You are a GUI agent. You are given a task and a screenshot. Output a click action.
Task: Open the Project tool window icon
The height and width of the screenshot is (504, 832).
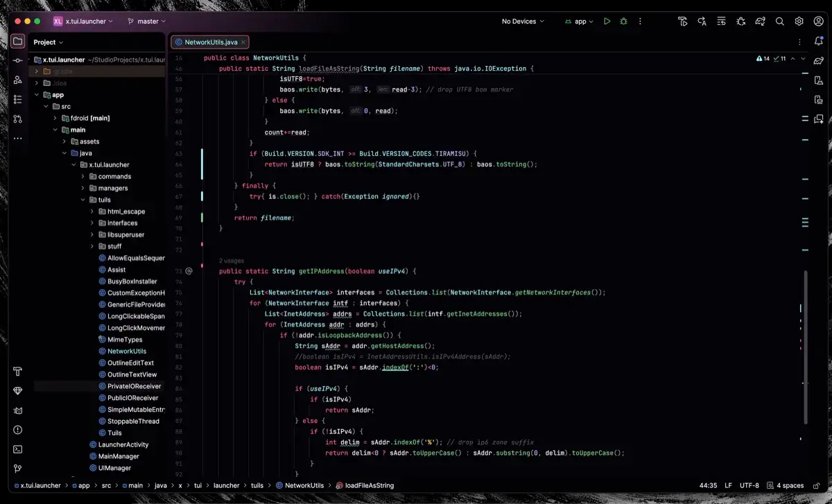point(18,42)
